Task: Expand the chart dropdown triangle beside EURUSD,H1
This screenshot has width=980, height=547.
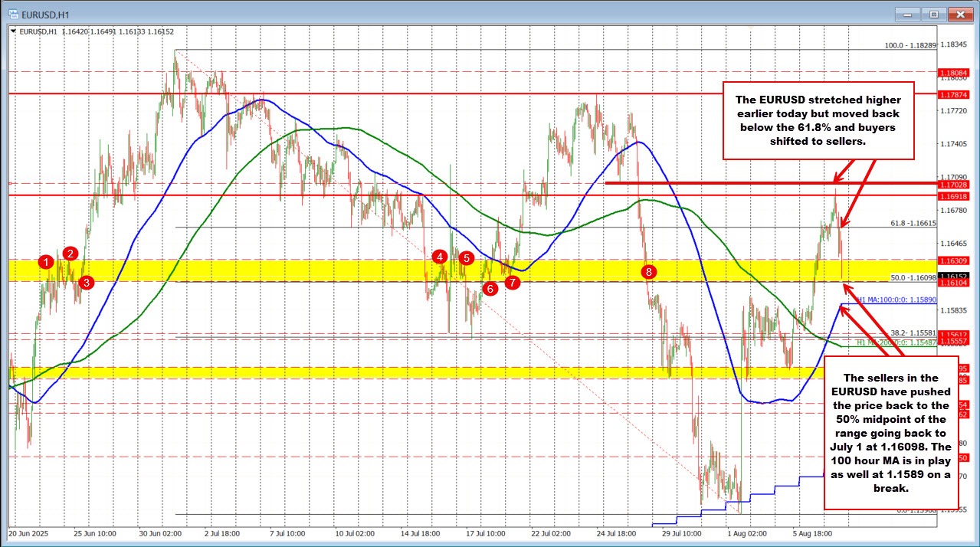Action: point(12,31)
